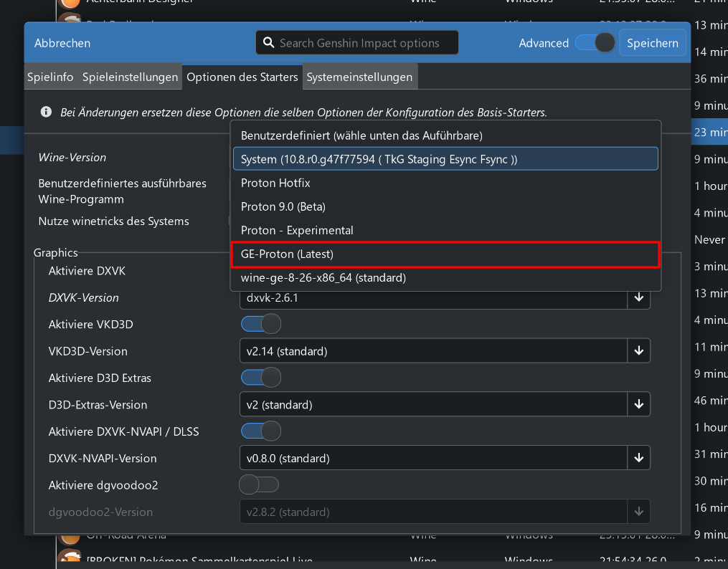
Task: Choose Proton 9.0 (Beta) entry
Action: [445, 206]
